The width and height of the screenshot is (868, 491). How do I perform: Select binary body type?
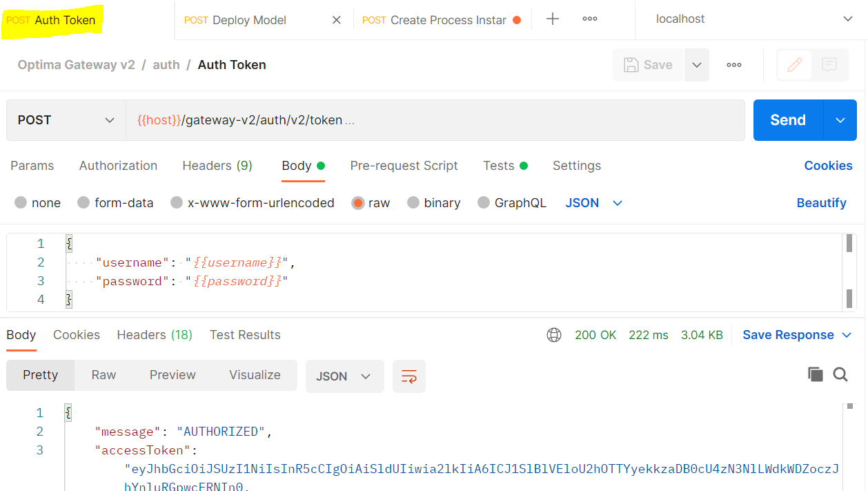click(413, 203)
